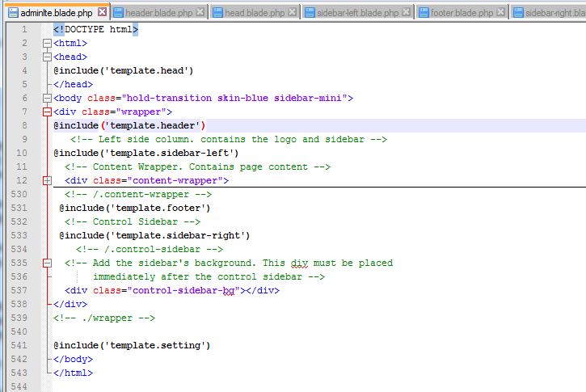Open the header.blade.php tab
Viewport: 586px width, 392px height.
click(159, 13)
